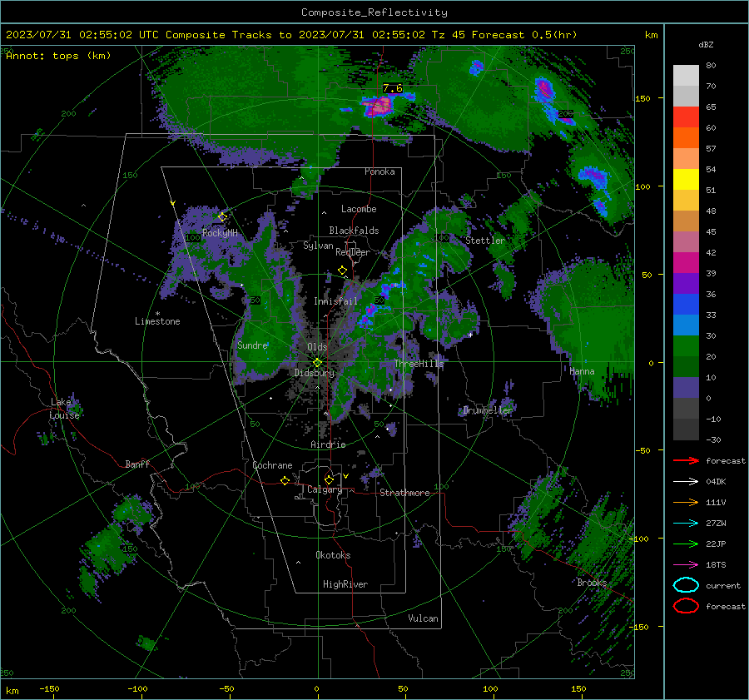Click the magenta 18TS arrow icon

click(686, 565)
